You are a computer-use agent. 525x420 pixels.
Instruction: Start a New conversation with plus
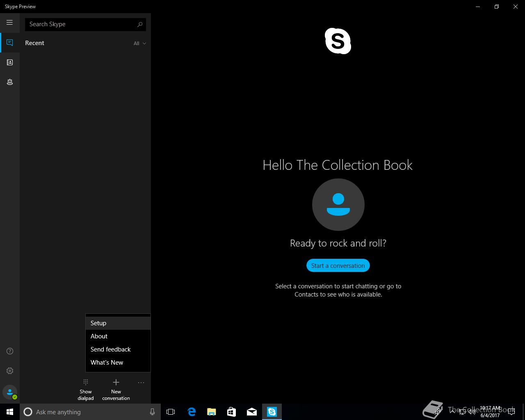(x=116, y=390)
